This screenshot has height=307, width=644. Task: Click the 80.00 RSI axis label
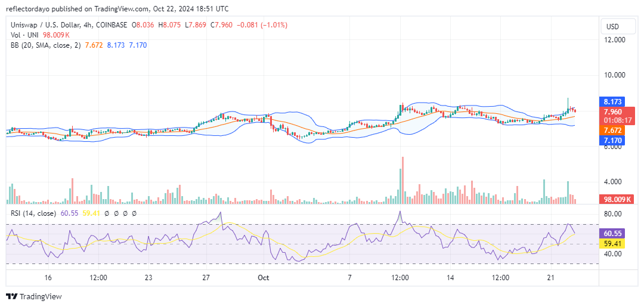tap(614, 214)
